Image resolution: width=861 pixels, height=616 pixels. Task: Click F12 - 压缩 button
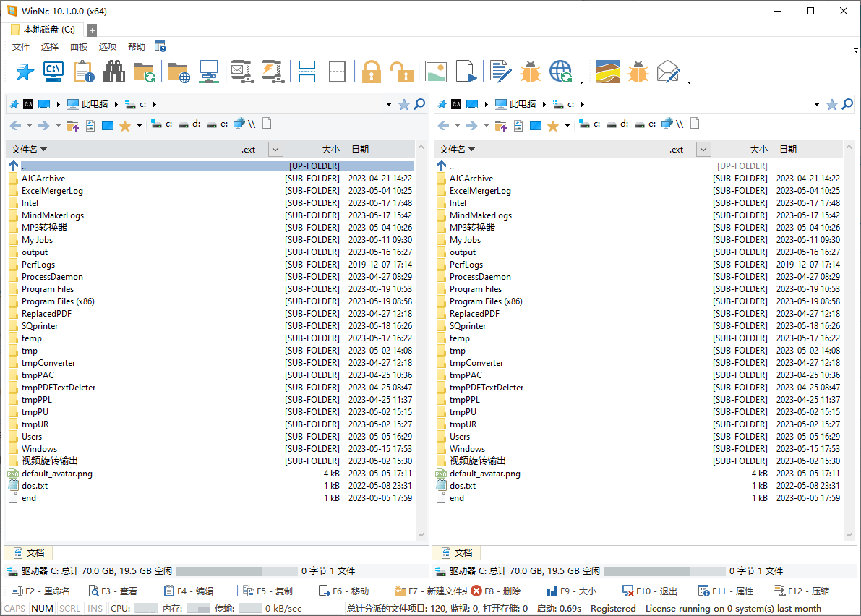802,591
